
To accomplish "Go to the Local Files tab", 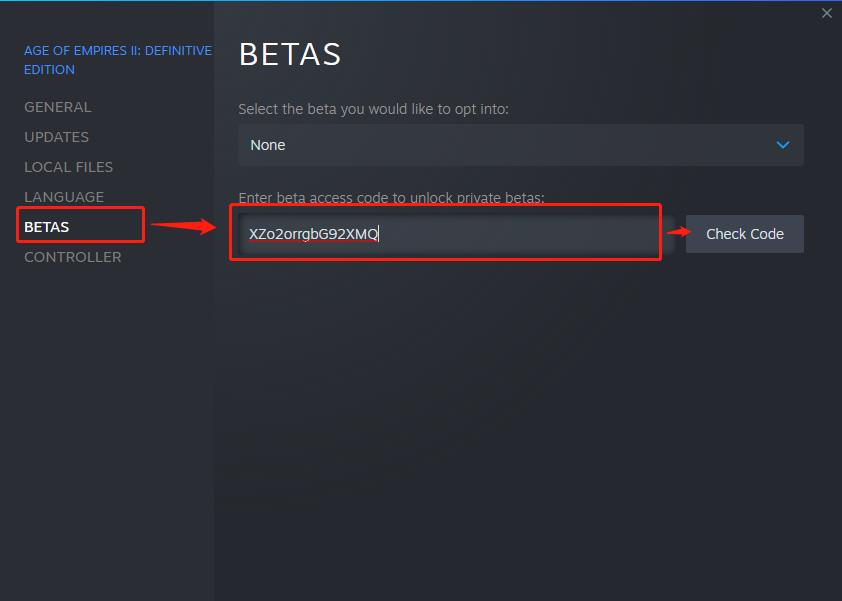I will tap(68, 167).
